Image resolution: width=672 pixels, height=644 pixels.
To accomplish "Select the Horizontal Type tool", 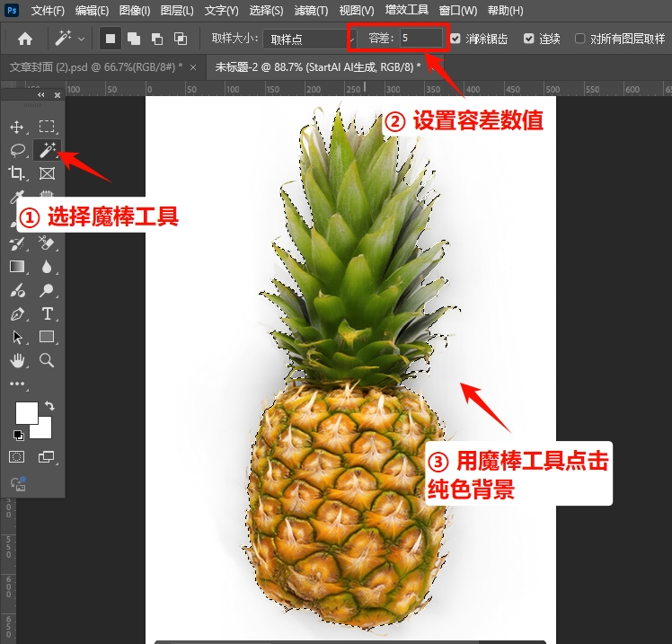I will pos(47,313).
